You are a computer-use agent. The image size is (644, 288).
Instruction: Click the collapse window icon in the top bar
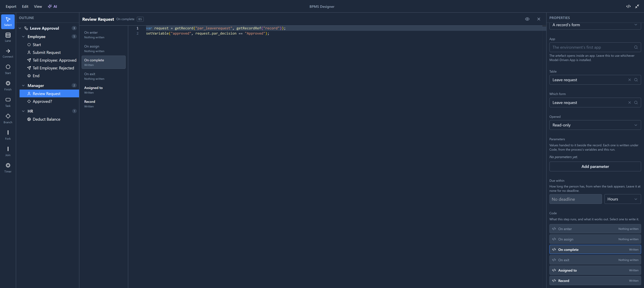point(637,6)
